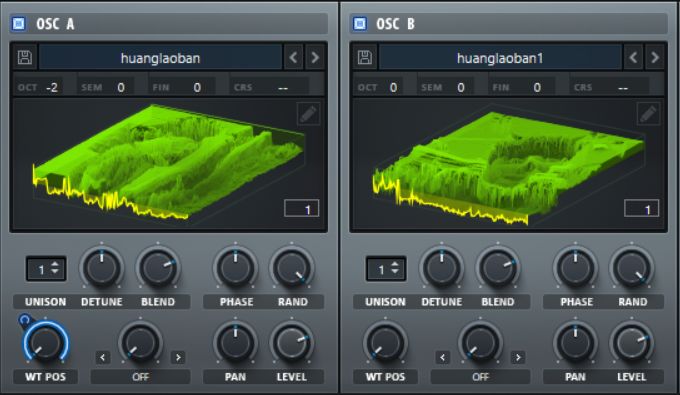Open the OSC A wavetable editor pencil icon

[x=308, y=114]
